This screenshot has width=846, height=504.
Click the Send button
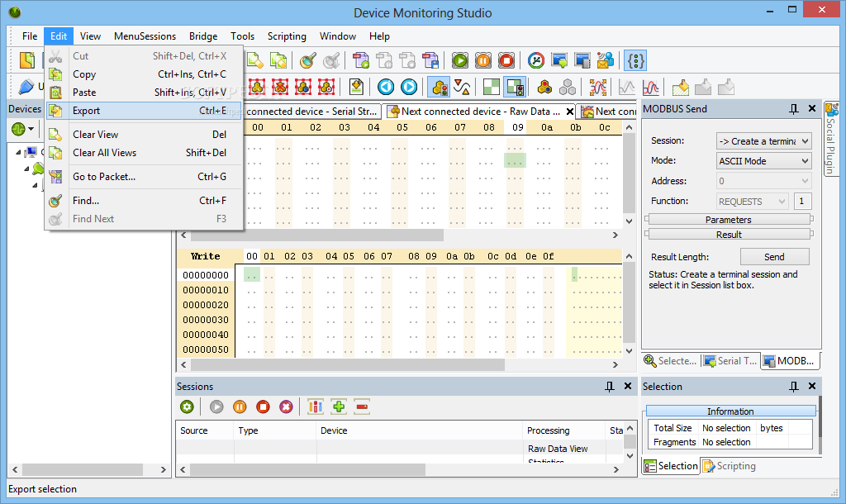[774, 257]
